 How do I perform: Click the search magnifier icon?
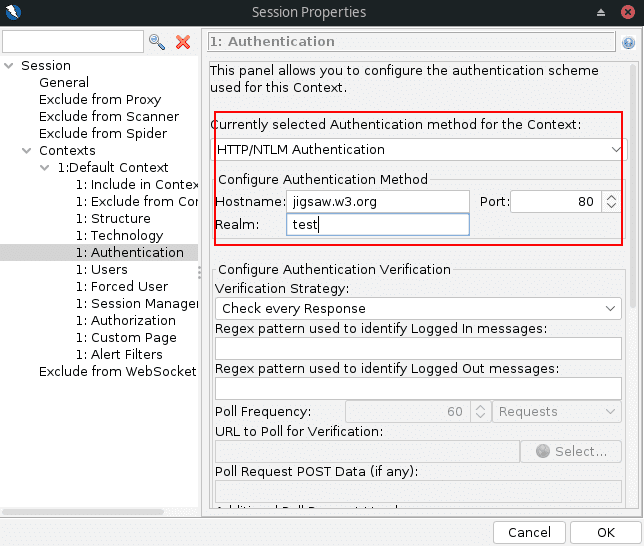(x=156, y=41)
